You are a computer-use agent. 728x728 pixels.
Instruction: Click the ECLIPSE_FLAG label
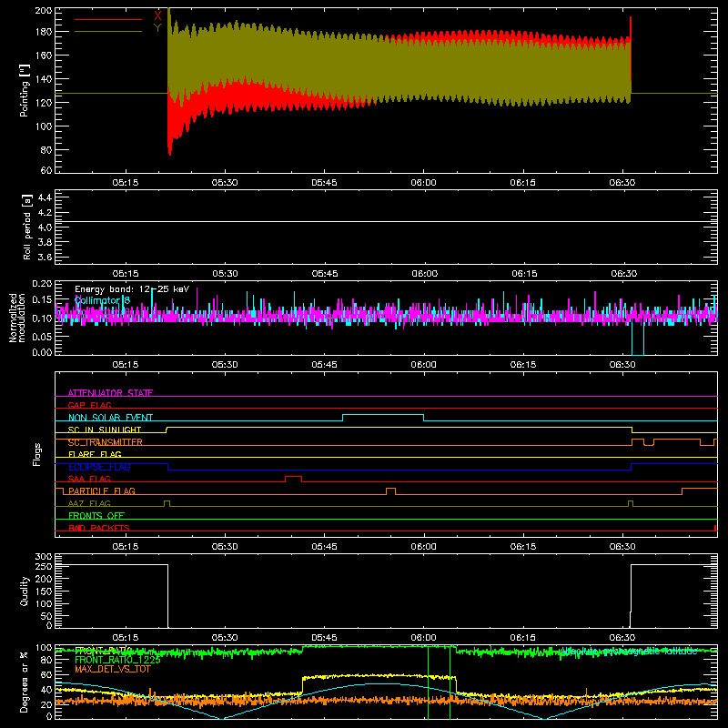click(x=99, y=467)
